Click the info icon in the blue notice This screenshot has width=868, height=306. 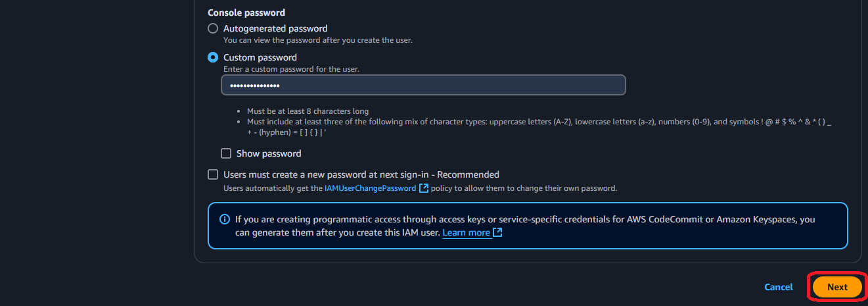click(x=225, y=220)
